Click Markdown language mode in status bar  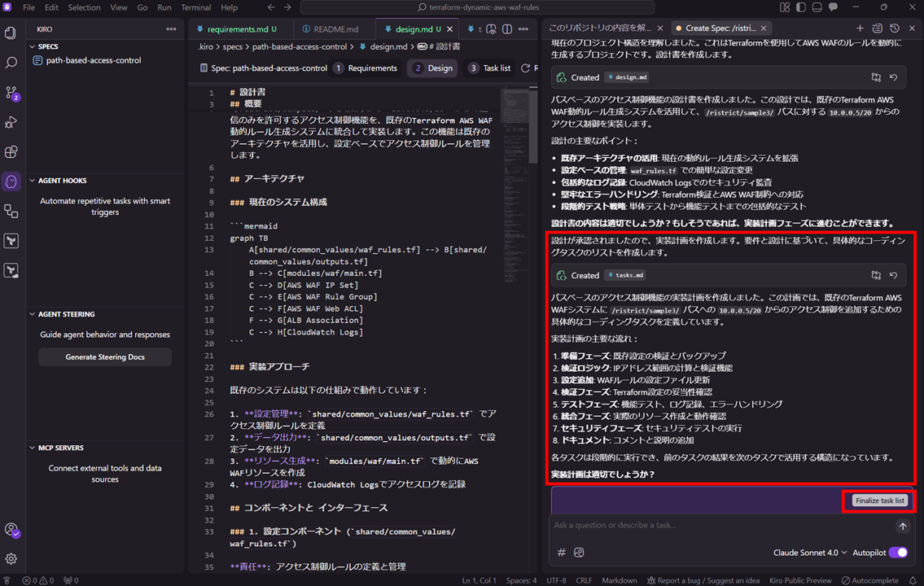[619, 580]
